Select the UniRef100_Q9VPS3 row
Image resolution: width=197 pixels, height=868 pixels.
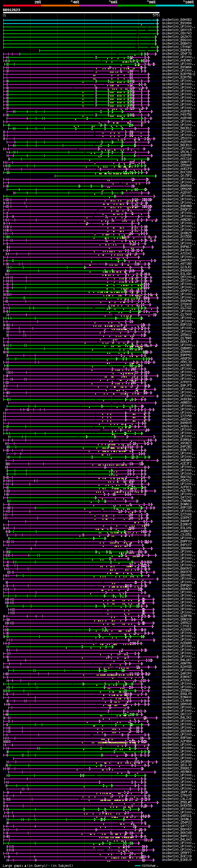tap(177, 291)
